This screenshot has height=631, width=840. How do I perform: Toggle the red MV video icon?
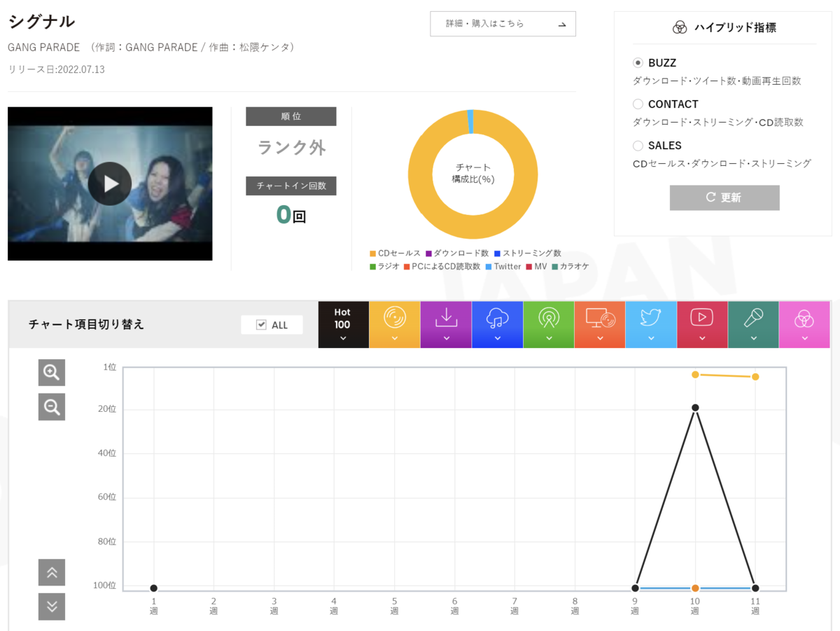pyautogui.click(x=702, y=325)
